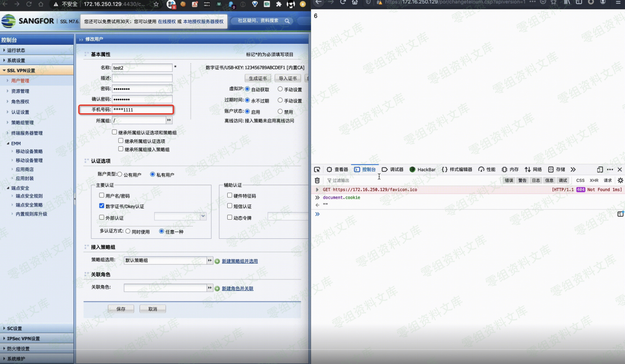Enable the 用户名/密码 checkbox
This screenshot has height=364, width=625.
(x=102, y=196)
